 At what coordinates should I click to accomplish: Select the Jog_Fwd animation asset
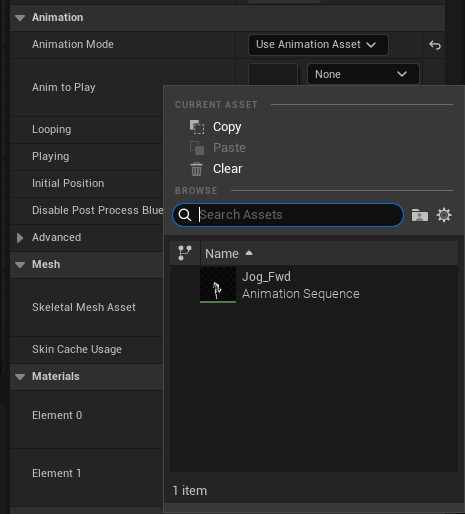pos(313,285)
